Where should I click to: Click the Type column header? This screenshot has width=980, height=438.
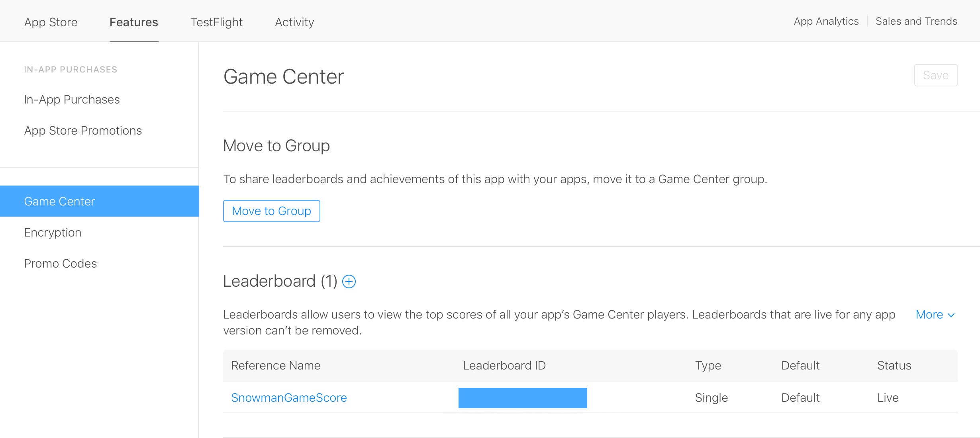708,366
